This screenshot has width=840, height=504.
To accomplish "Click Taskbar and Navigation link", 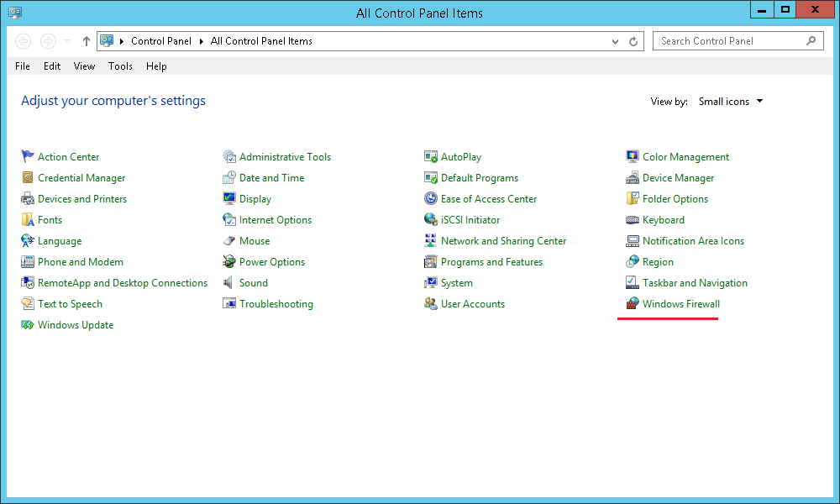I will click(695, 283).
